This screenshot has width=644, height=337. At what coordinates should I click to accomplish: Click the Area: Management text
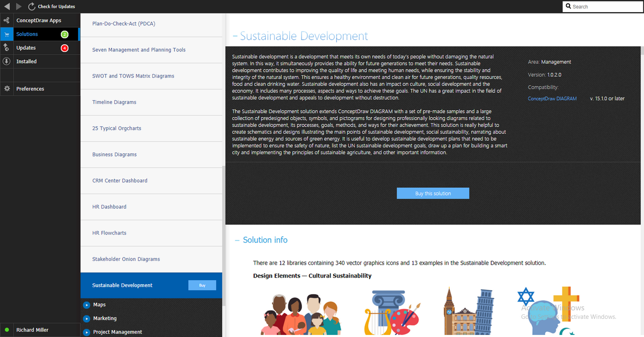(549, 62)
